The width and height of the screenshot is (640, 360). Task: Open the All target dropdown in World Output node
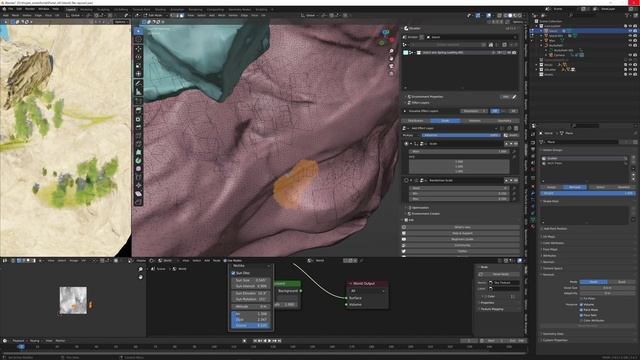tap(367, 291)
